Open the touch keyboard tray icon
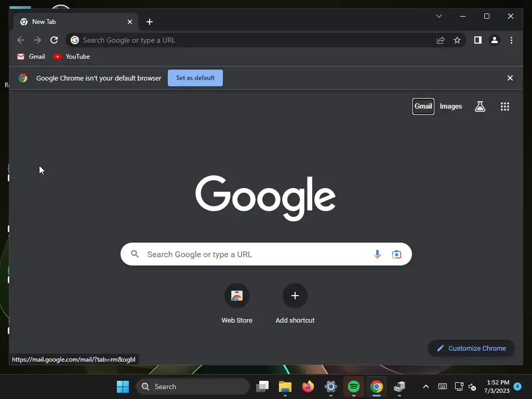 click(443, 387)
